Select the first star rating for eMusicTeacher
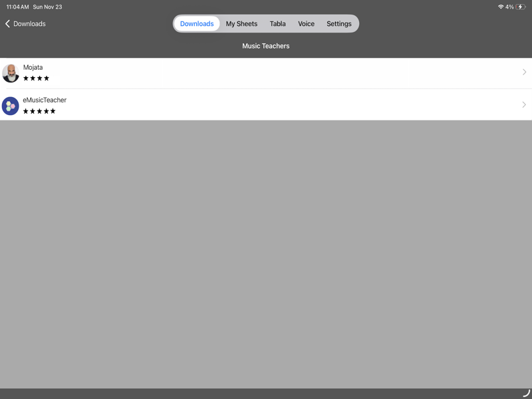The height and width of the screenshot is (399, 532). (x=25, y=111)
